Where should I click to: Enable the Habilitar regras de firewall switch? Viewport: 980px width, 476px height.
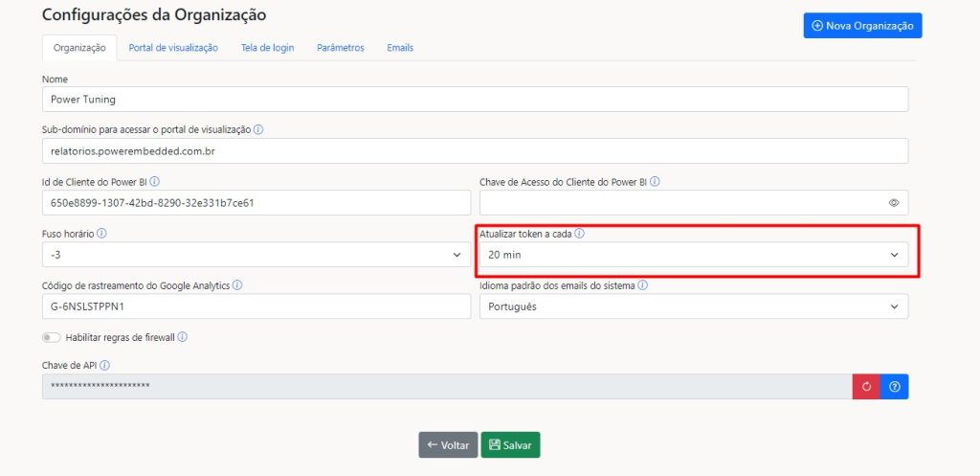point(52,337)
